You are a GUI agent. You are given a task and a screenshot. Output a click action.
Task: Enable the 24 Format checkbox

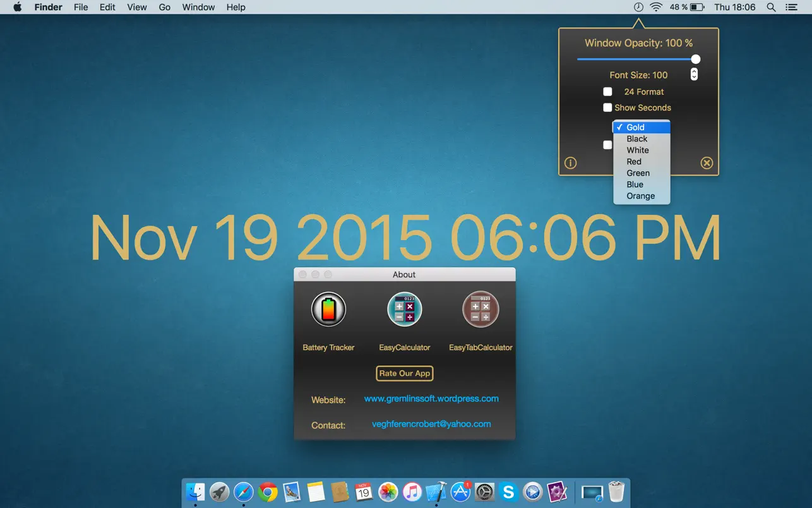(607, 91)
